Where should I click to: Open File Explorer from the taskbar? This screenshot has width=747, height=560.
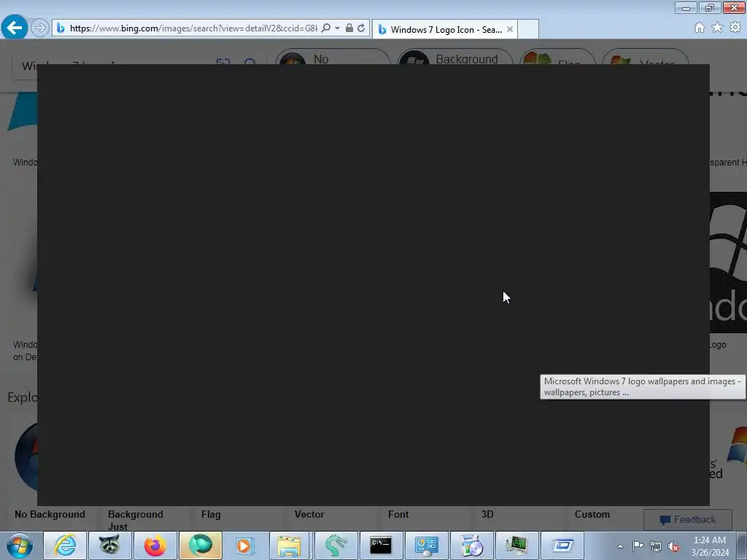289,545
